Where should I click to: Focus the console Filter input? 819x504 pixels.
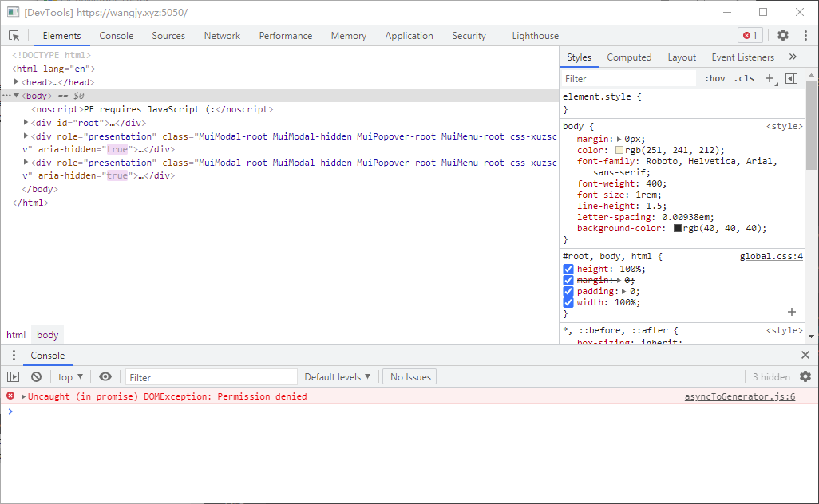point(211,377)
